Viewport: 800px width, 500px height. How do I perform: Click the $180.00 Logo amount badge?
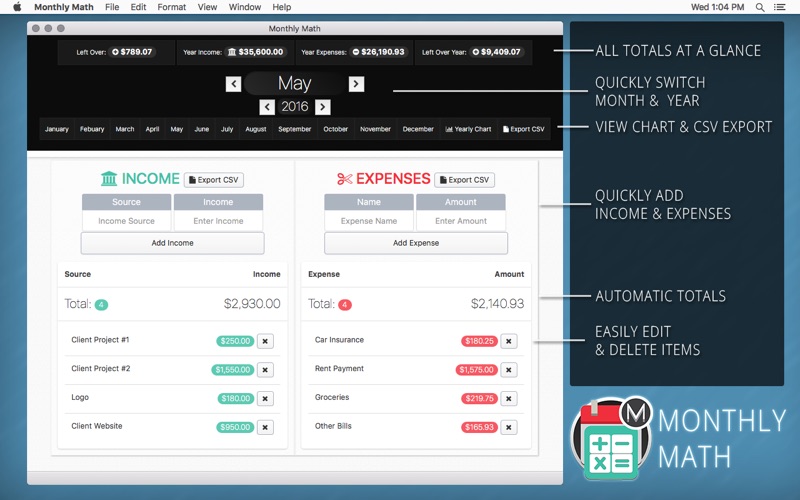236,398
